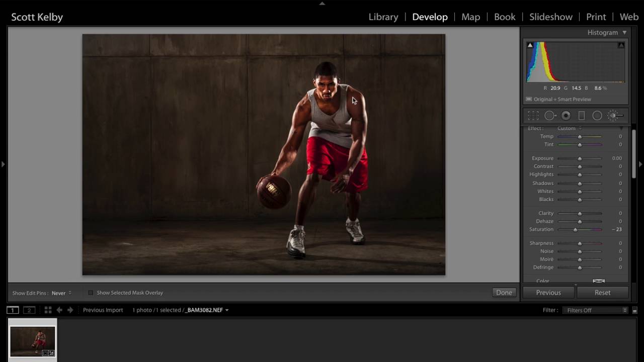Click the Contrast slider handle
644x362 pixels.
click(580, 166)
